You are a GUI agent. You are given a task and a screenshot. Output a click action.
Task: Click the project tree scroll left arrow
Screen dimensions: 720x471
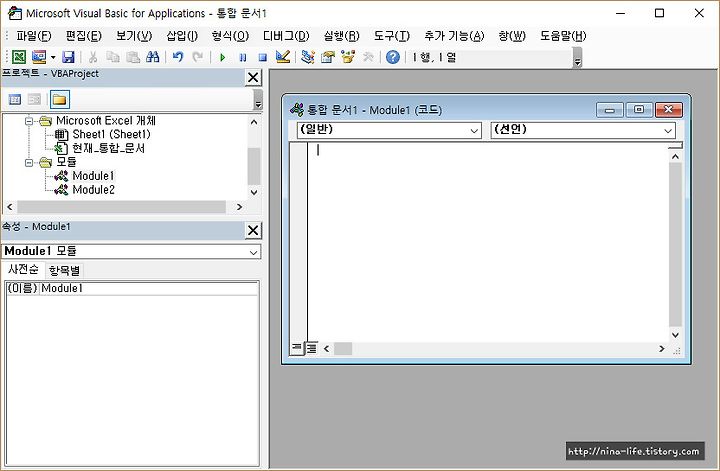pos(10,207)
